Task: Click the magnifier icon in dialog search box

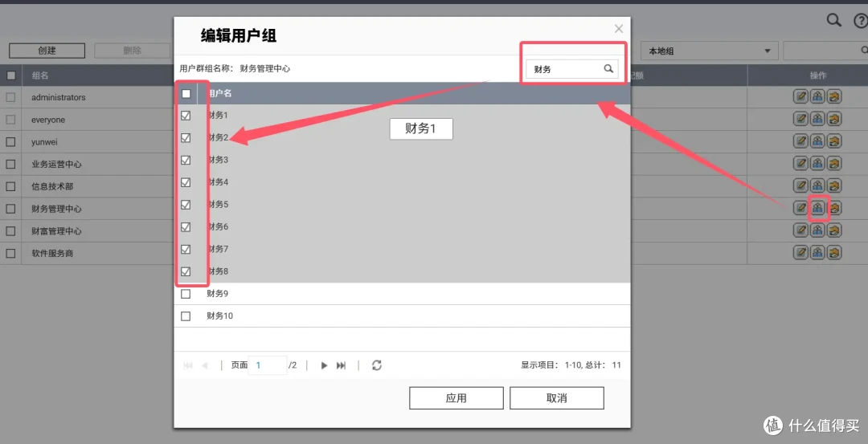Action: click(608, 68)
